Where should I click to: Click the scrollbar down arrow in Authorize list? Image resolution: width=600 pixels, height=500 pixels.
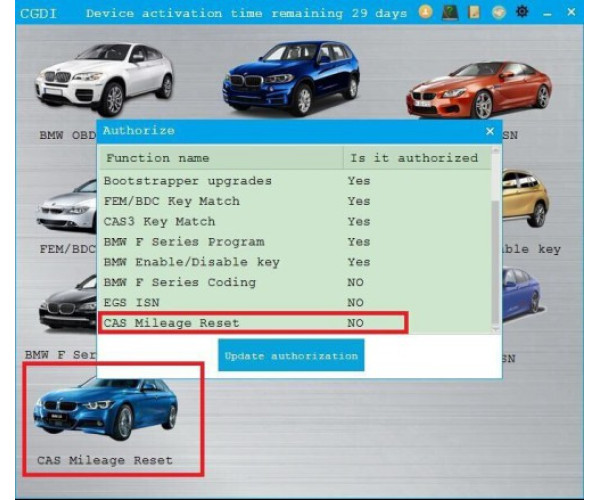(496, 329)
